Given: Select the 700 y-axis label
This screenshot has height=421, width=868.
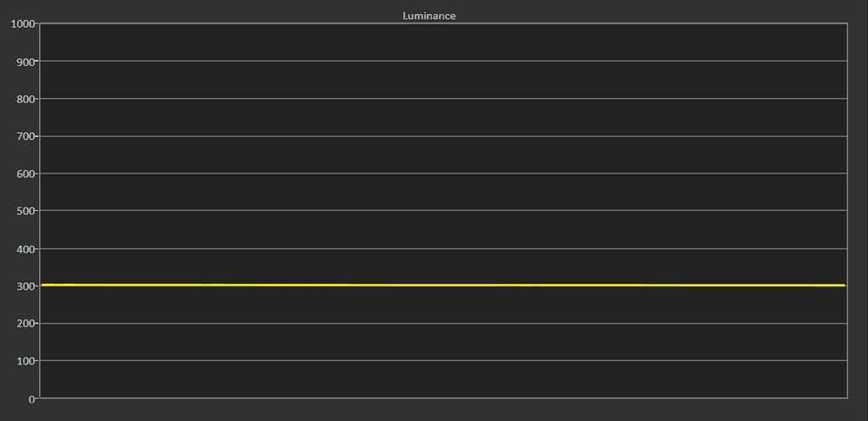Looking at the screenshot, I should coord(25,136).
